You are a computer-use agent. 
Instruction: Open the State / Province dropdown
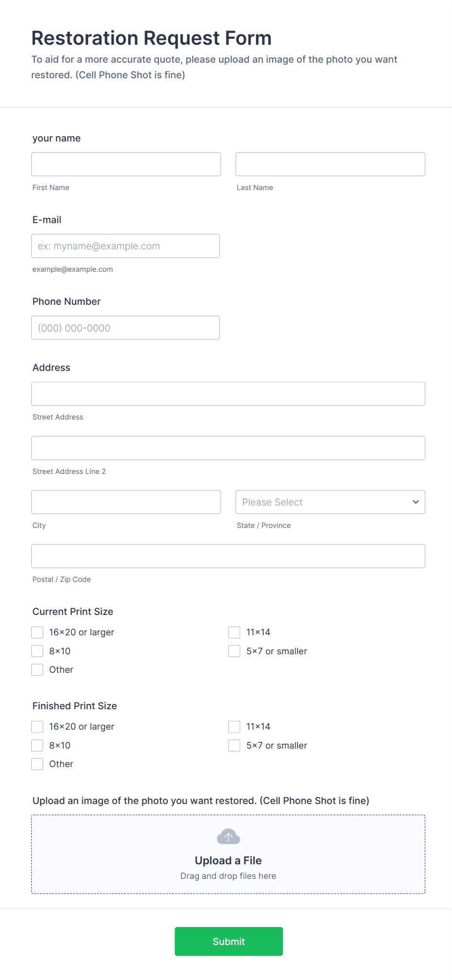[x=330, y=502]
